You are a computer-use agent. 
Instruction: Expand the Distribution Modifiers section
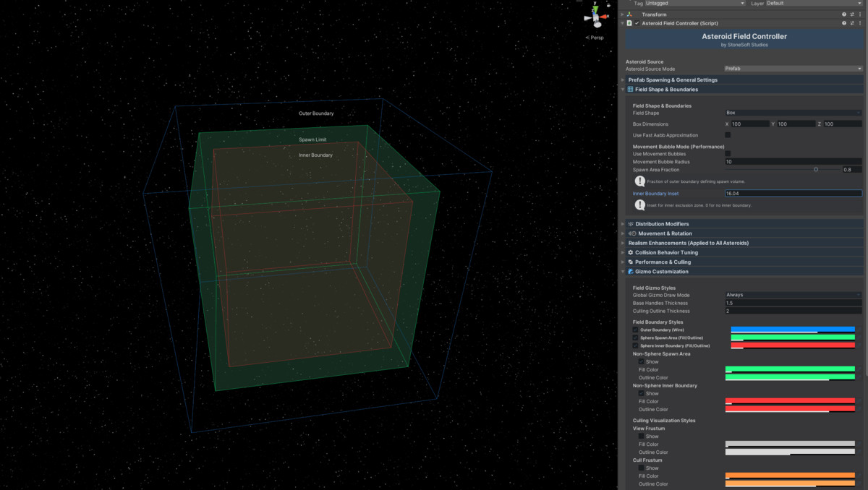click(x=743, y=224)
